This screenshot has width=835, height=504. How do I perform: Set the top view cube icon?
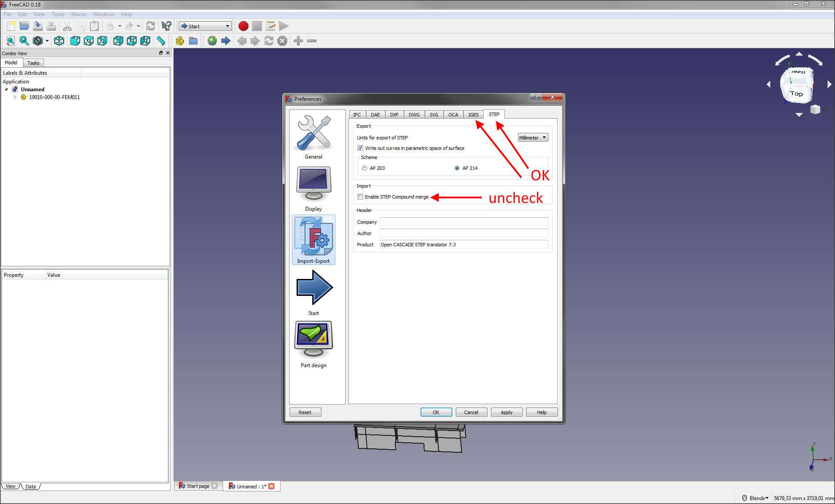click(x=89, y=41)
